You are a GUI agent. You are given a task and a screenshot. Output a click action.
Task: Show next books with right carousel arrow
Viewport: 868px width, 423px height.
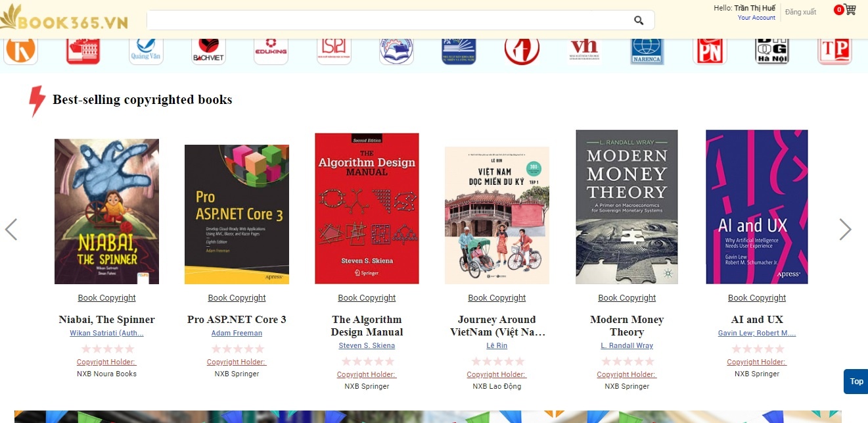tap(845, 229)
